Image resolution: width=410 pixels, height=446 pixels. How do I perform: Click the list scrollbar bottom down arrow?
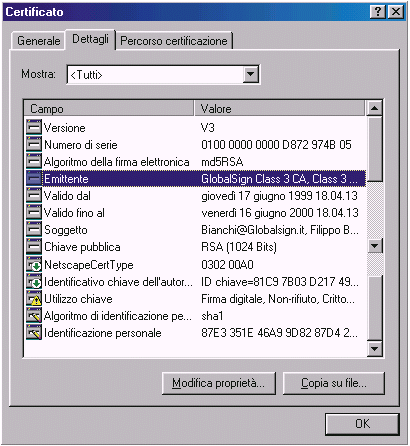coord(375,349)
